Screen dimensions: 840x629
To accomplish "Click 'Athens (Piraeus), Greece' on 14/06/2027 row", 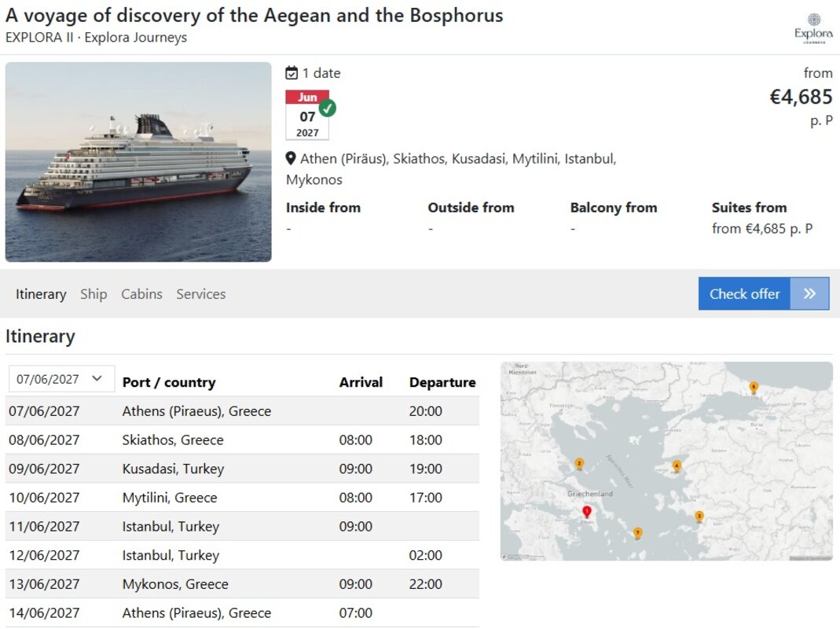I will coord(196,613).
